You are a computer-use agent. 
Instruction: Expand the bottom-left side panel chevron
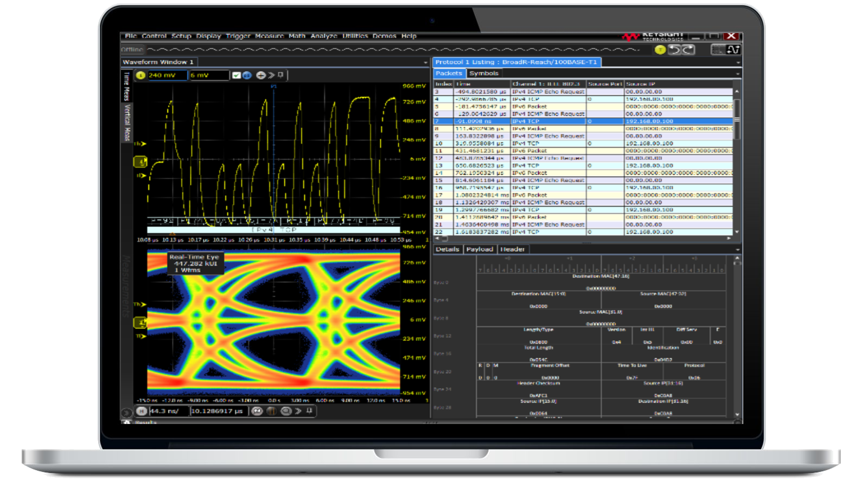126,413
